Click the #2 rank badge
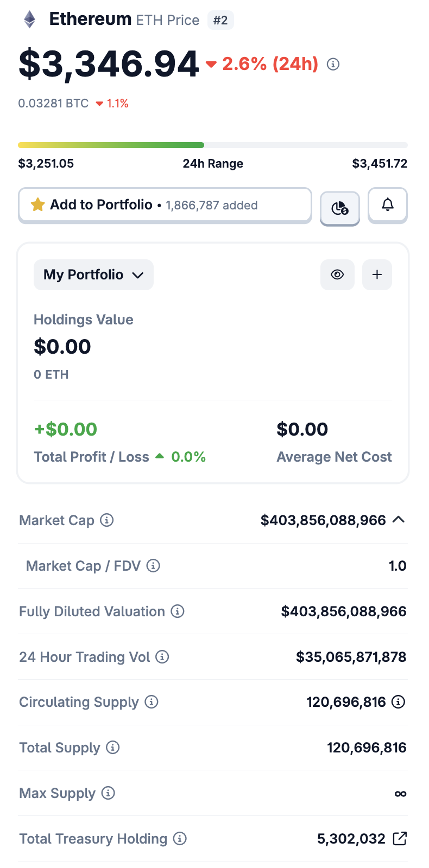The height and width of the screenshot is (868, 429). point(220,21)
